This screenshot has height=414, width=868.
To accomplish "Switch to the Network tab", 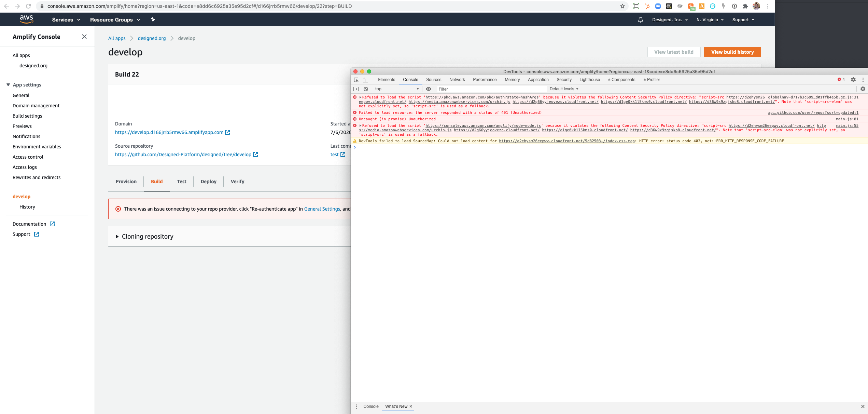I will point(457,80).
